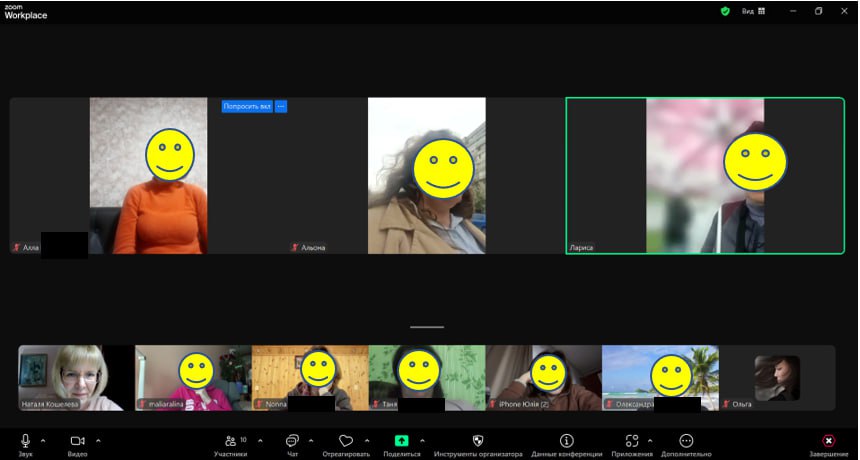Viewport: 860px width, 460px height.
Task: Click the green encryption shield icon
Action: tap(725, 11)
